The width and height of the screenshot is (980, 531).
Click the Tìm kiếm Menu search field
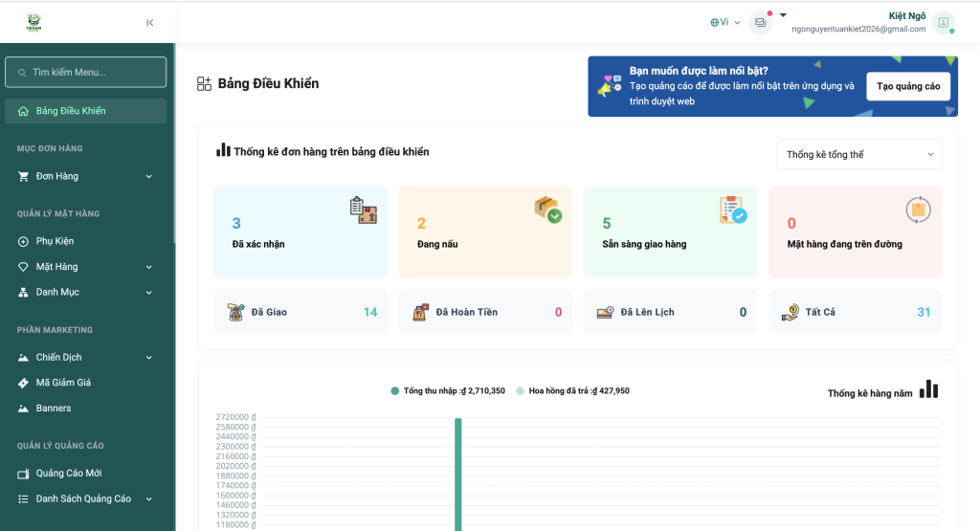click(86, 72)
